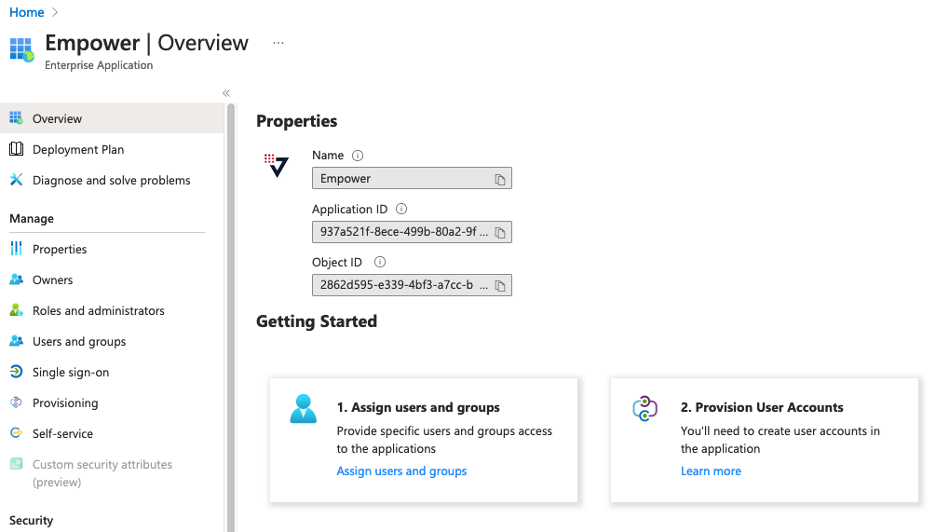Show info tooltip for Application ID
The height and width of the screenshot is (532, 936).
pos(402,209)
